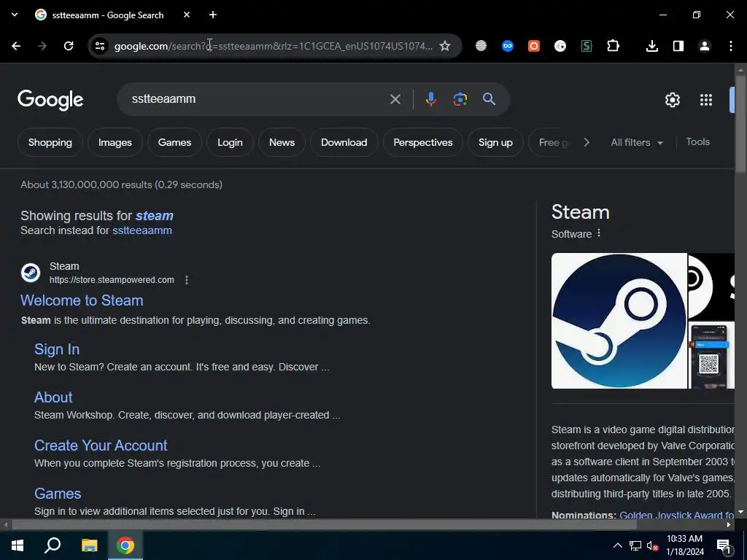747x560 pixels.
Task: Clear the search box with the X
Action: 395,99
